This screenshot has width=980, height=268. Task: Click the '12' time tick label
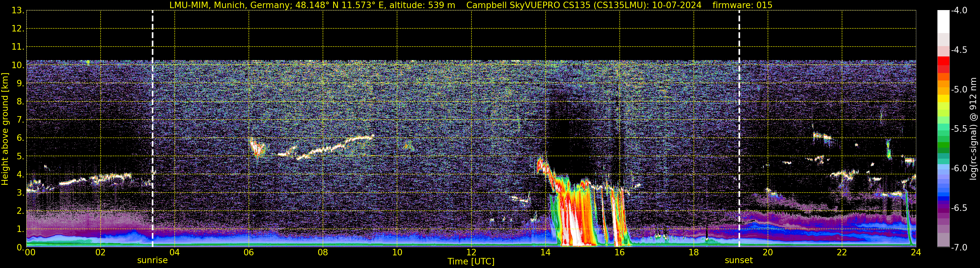pyautogui.click(x=471, y=252)
